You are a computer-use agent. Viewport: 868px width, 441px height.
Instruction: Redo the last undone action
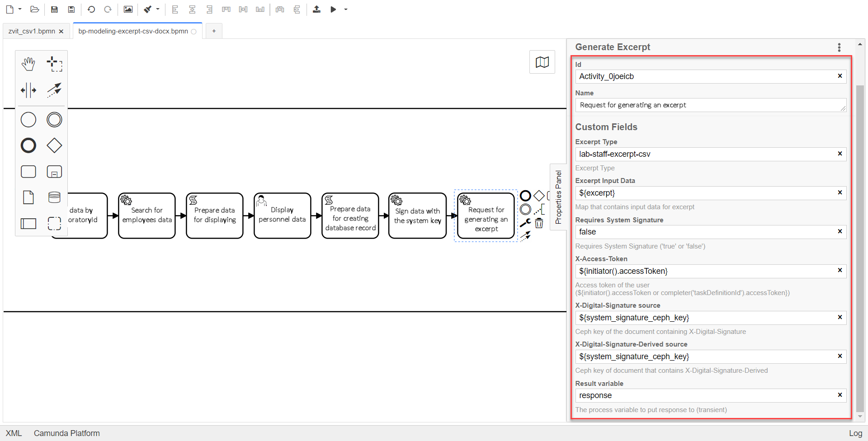(x=108, y=9)
